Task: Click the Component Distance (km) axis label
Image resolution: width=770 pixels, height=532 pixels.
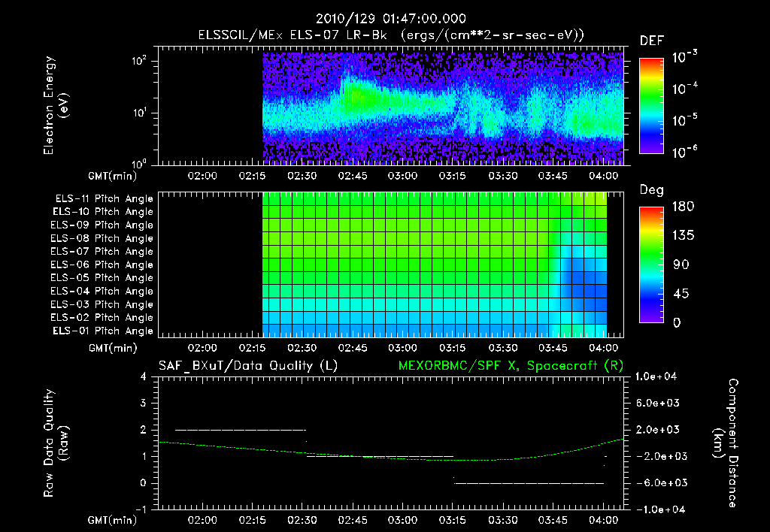Action: click(x=725, y=443)
